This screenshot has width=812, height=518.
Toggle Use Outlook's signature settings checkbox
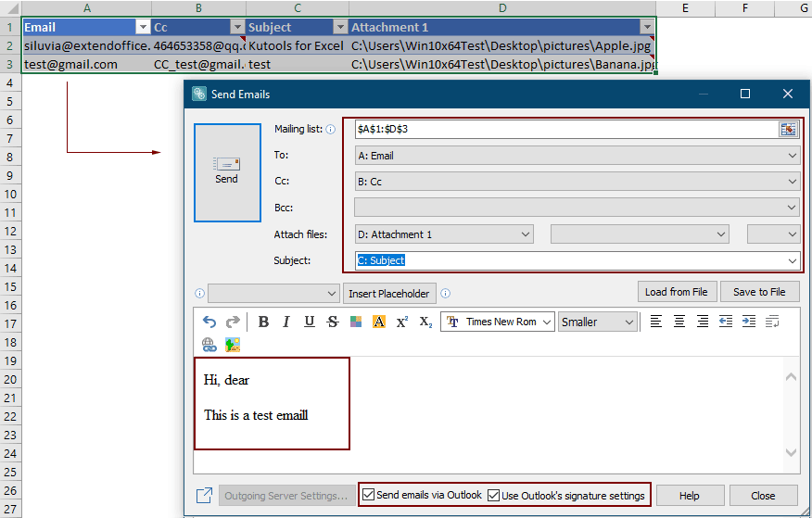tap(493, 495)
